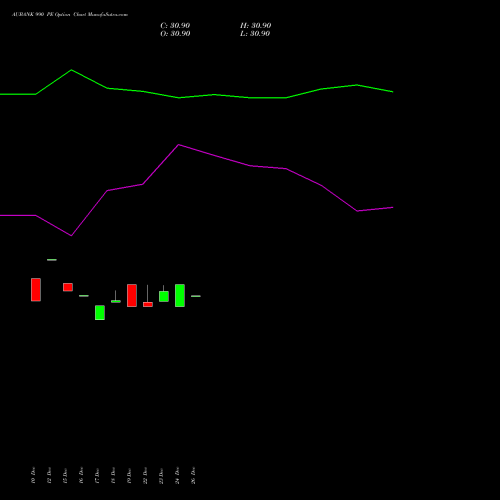Click the 22 Dec date label

(x=145, y=475)
